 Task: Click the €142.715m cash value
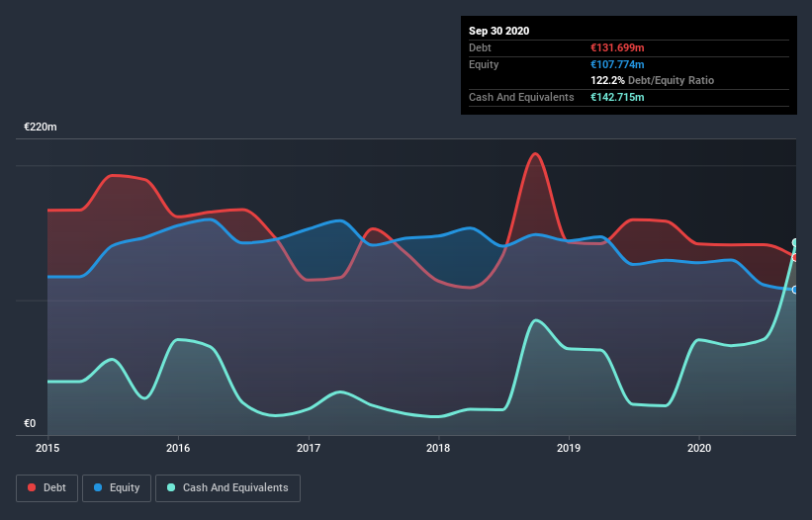[617, 97]
